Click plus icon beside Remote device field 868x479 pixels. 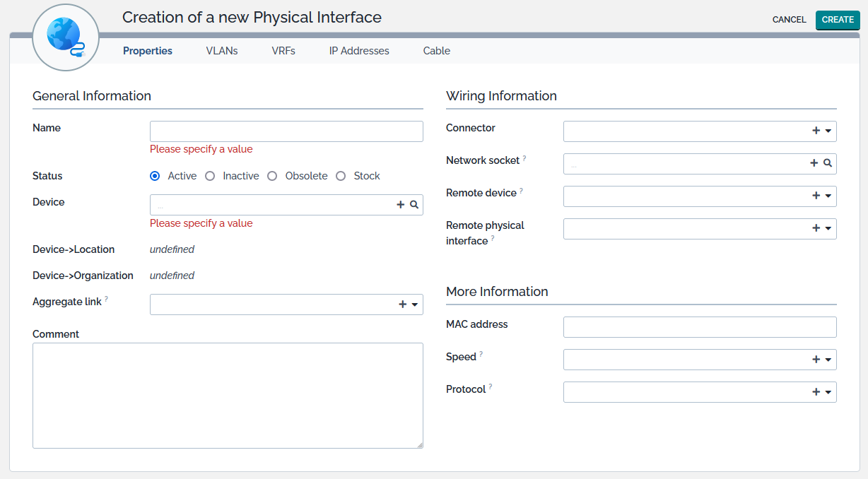pyautogui.click(x=816, y=196)
